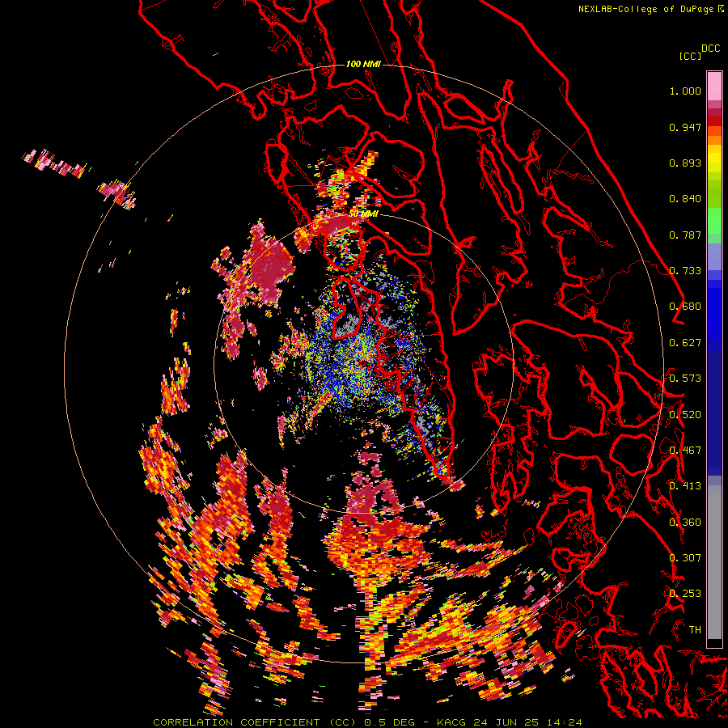Click the 0.733 color scale value

[x=685, y=271]
